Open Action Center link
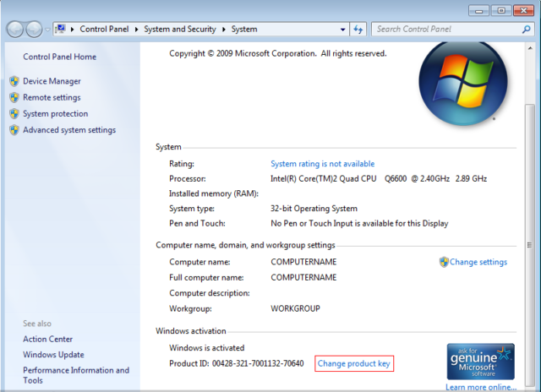 click(x=48, y=339)
